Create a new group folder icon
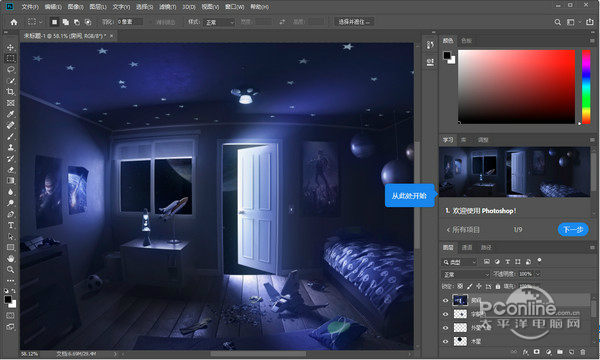This screenshot has width=600, height=360. 560,352
